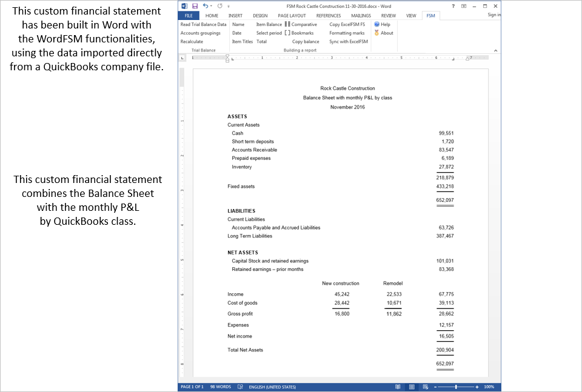
Task: Click Read Trial Balance Data
Action: click(x=204, y=24)
